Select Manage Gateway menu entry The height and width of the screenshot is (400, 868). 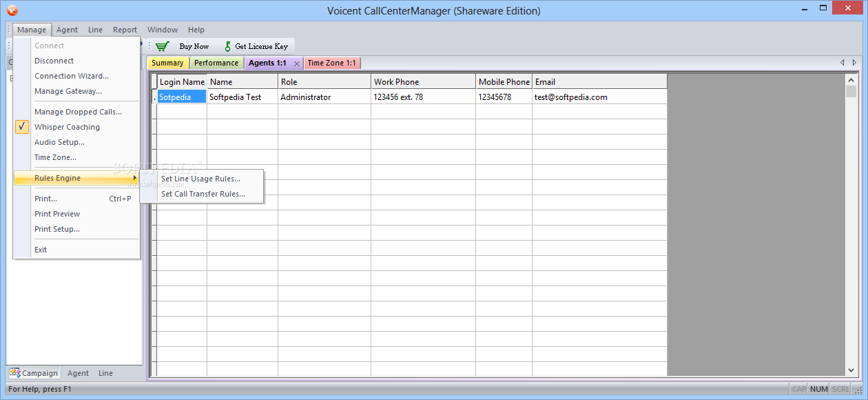click(76, 91)
